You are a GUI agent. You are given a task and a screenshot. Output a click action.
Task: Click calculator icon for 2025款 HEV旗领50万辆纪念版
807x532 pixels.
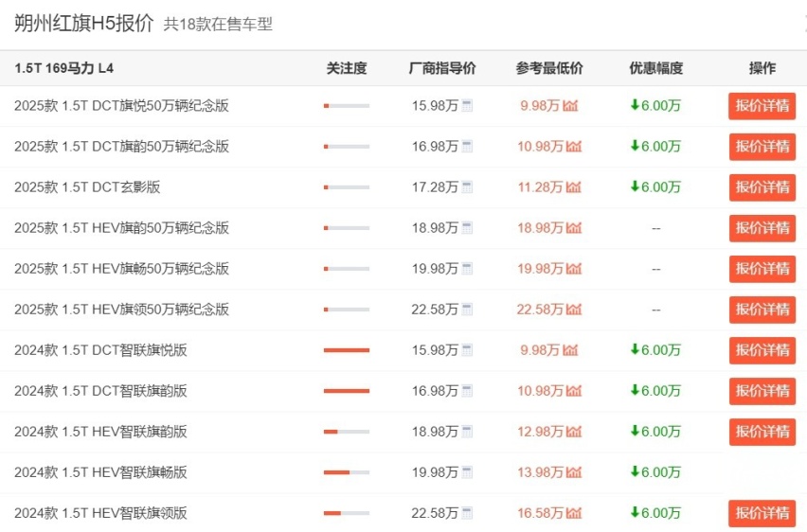[467, 310]
